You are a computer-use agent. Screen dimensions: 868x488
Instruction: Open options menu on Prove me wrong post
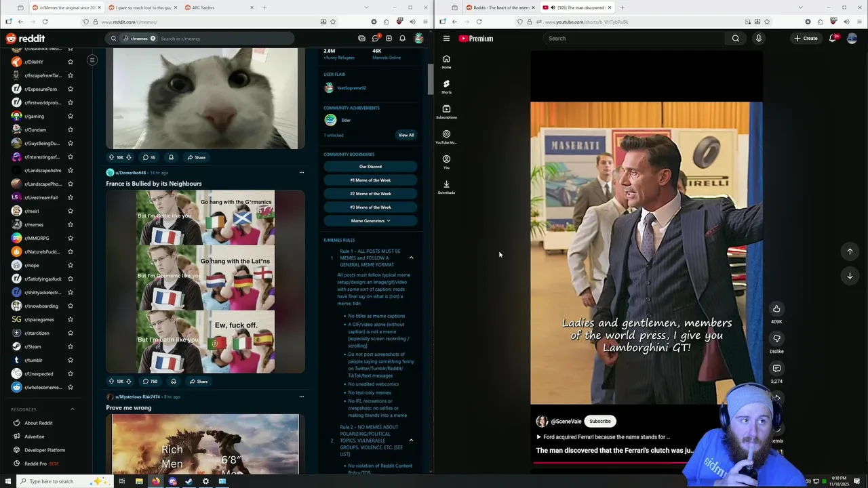pyautogui.click(x=302, y=396)
